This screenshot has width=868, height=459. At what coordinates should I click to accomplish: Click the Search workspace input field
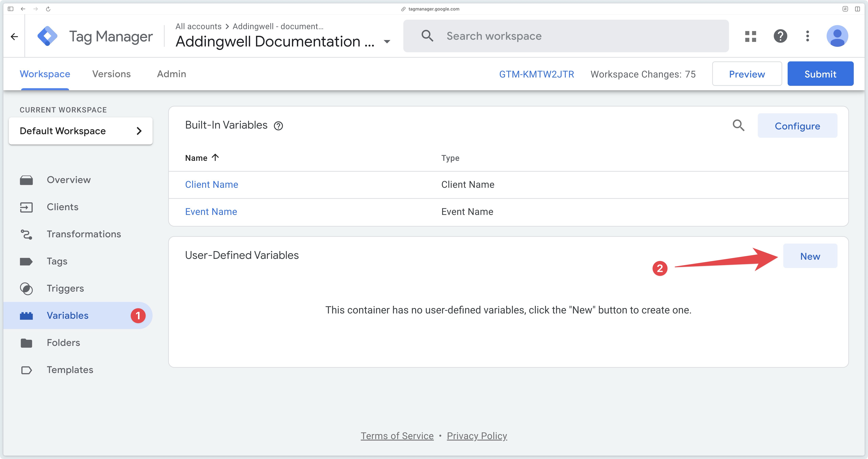(x=566, y=36)
